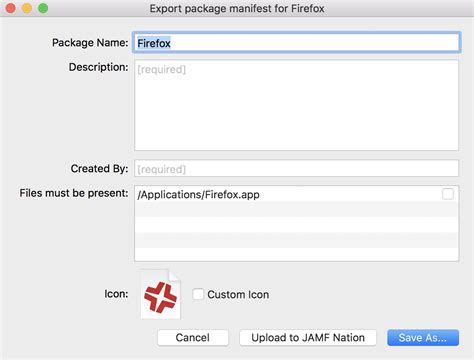This screenshot has width=474, height=360.
Task: Click the red JAMF package icon image
Action: coord(160,294)
